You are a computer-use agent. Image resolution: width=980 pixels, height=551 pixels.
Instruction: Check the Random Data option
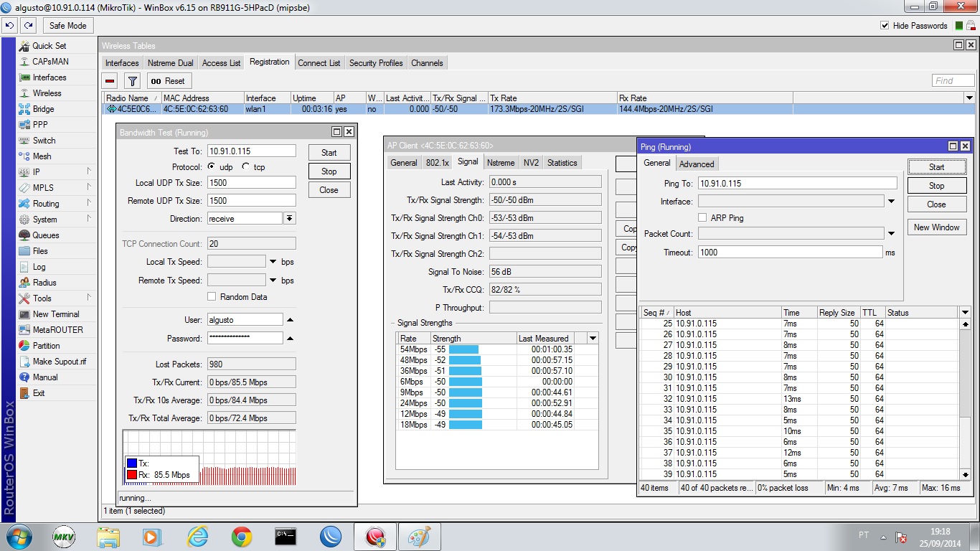click(x=212, y=297)
